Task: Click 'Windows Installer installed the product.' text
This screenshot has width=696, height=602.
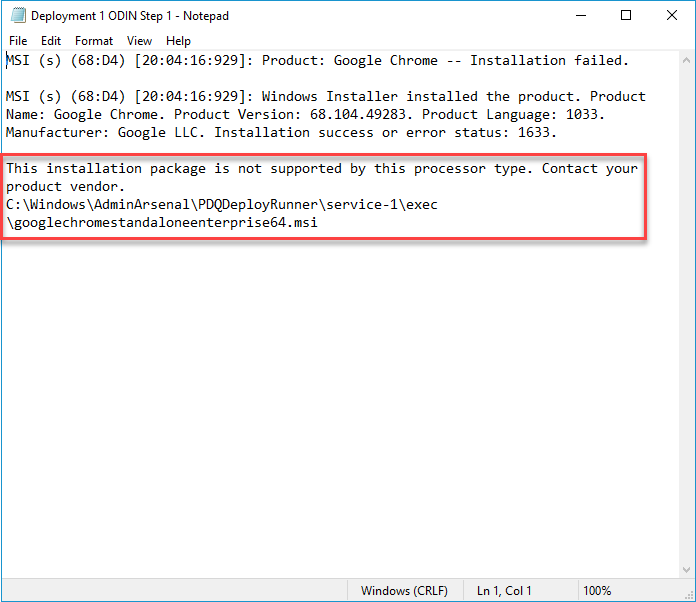Action: [421, 96]
